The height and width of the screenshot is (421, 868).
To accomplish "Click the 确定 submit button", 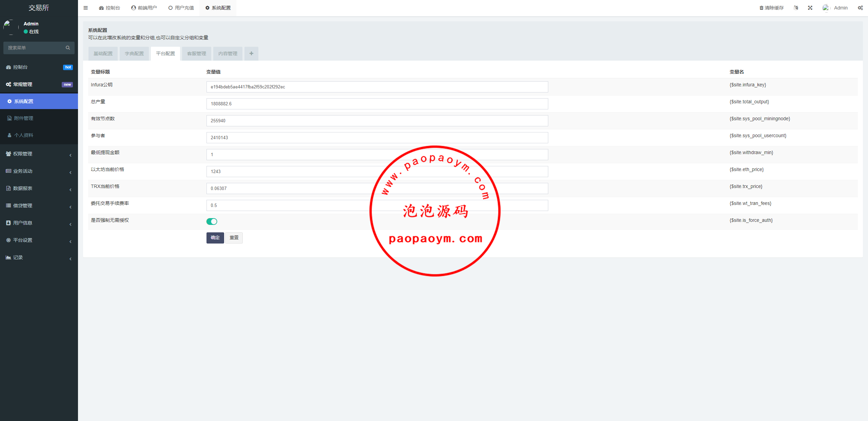I will click(215, 238).
